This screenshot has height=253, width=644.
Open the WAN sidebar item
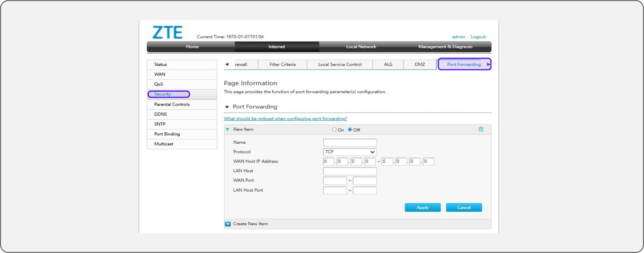[x=182, y=74]
